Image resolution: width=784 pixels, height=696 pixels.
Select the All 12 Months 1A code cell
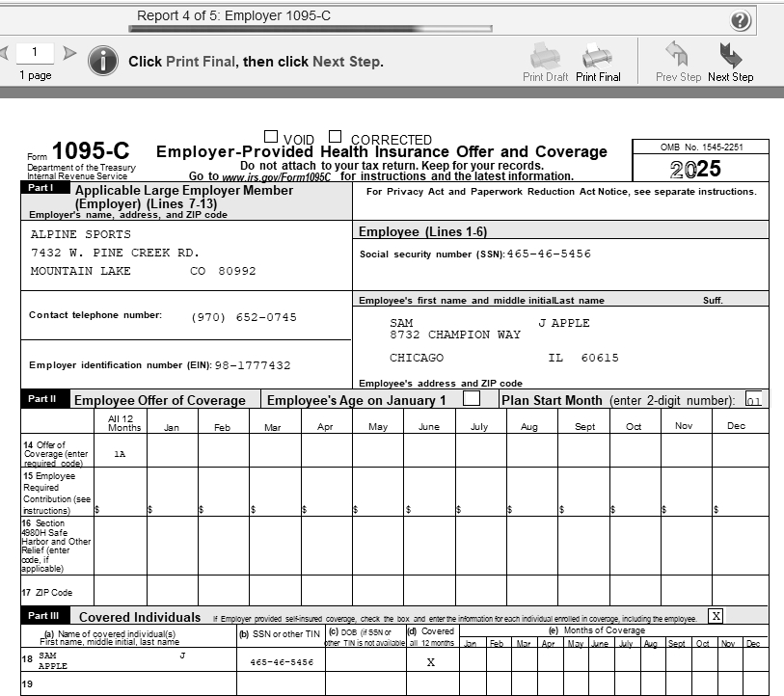click(x=120, y=452)
